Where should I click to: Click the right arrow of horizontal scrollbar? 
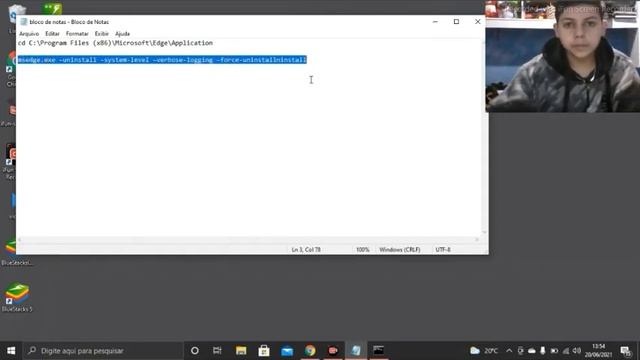click(x=477, y=240)
